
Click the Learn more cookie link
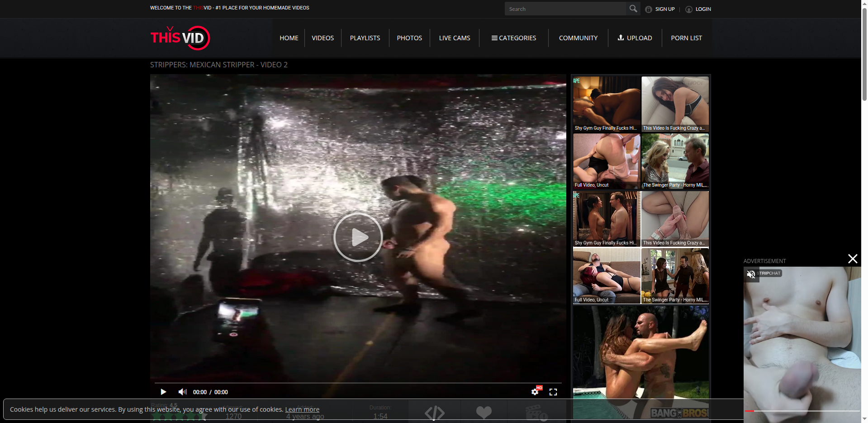coord(302,409)
